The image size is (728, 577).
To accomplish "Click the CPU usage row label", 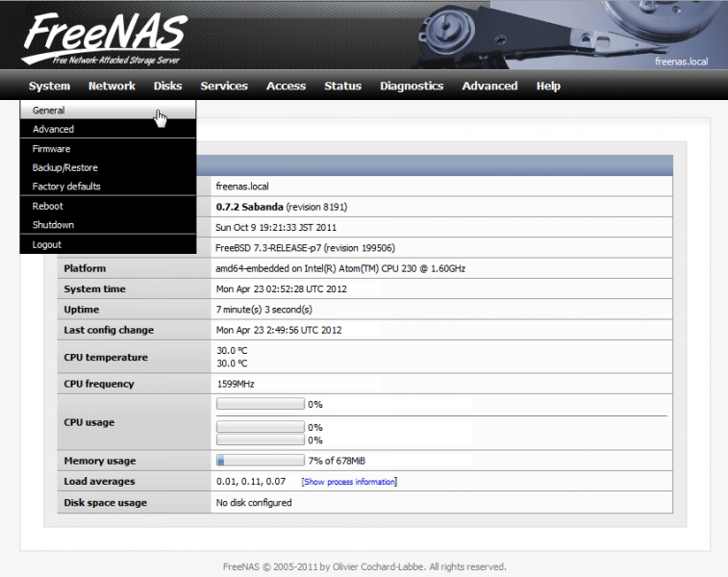I will (88, 422).
